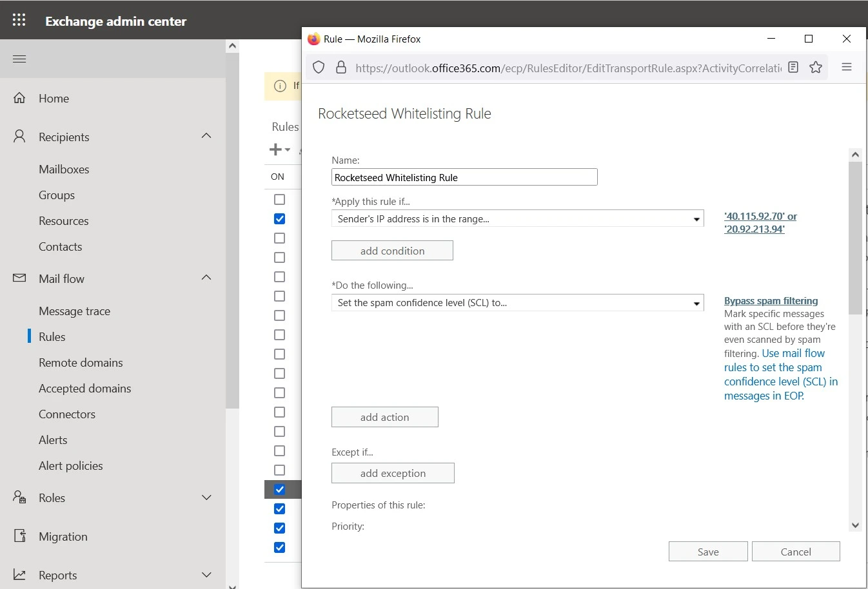
Task: Open 'Bypass spam filtering' help link
Action: pos(771,301)
